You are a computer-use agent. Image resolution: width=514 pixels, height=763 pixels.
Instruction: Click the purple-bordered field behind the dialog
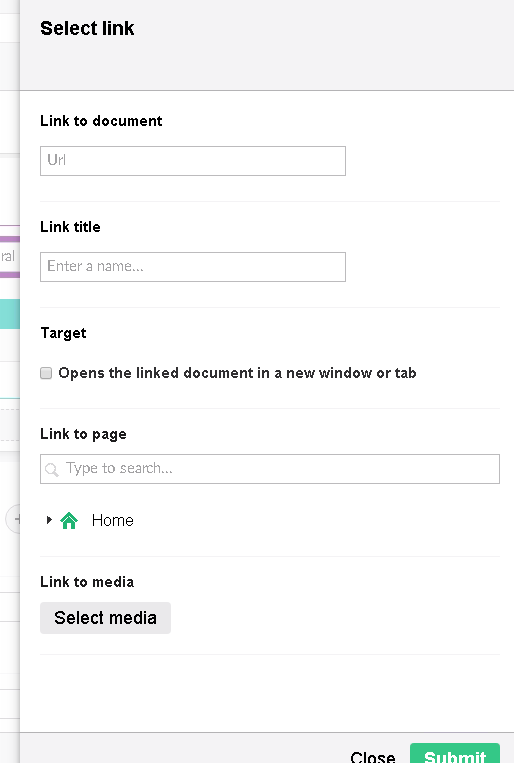(10, 256)
